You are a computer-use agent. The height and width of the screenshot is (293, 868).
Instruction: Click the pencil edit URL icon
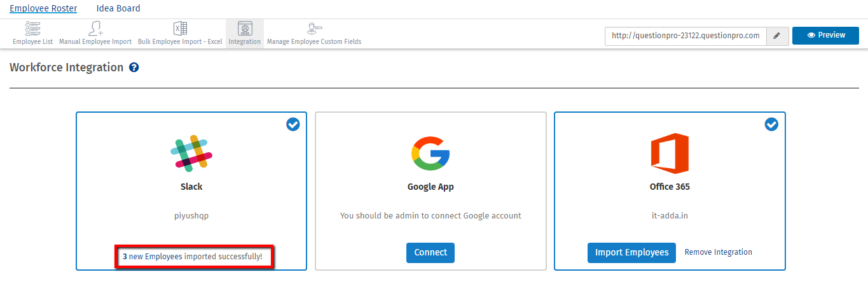coord(776,36)
